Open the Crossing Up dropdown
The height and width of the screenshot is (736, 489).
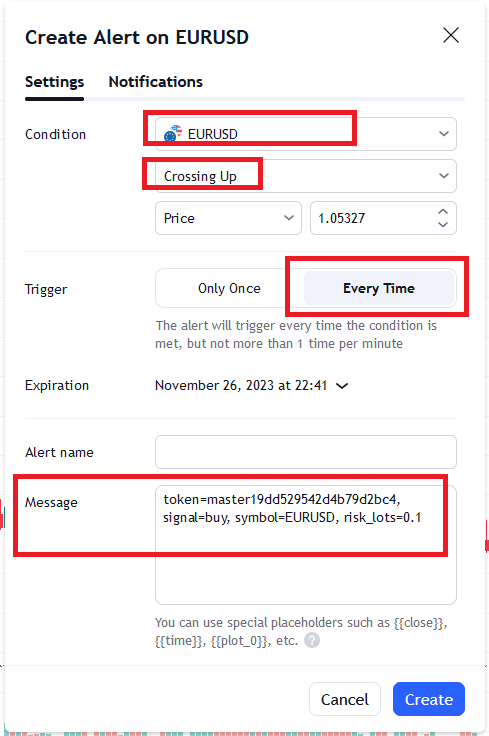coord(306,176)
